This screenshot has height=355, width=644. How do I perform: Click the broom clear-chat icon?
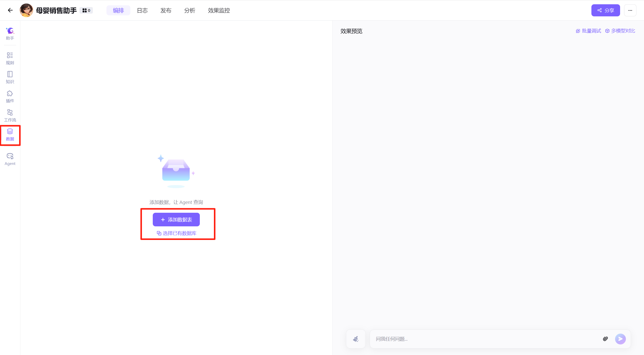pos(356,339)
